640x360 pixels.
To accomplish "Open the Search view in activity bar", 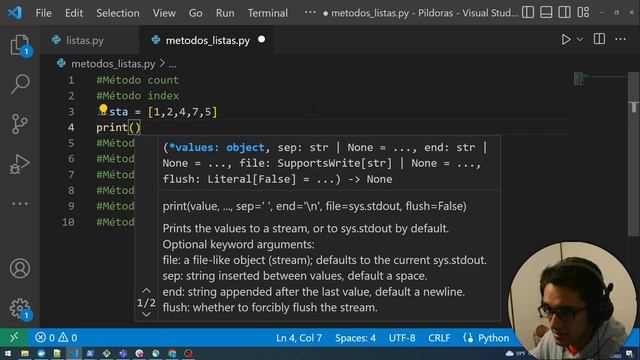I will click(20, 84).
